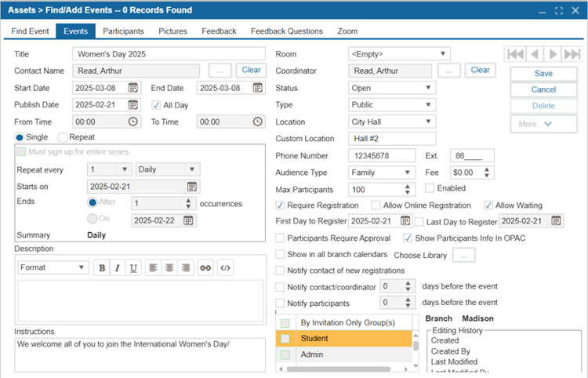The height and width of the screenshot is (378, 588).
Task: Apply bold formatting in Description
Action: click(102, 267)
